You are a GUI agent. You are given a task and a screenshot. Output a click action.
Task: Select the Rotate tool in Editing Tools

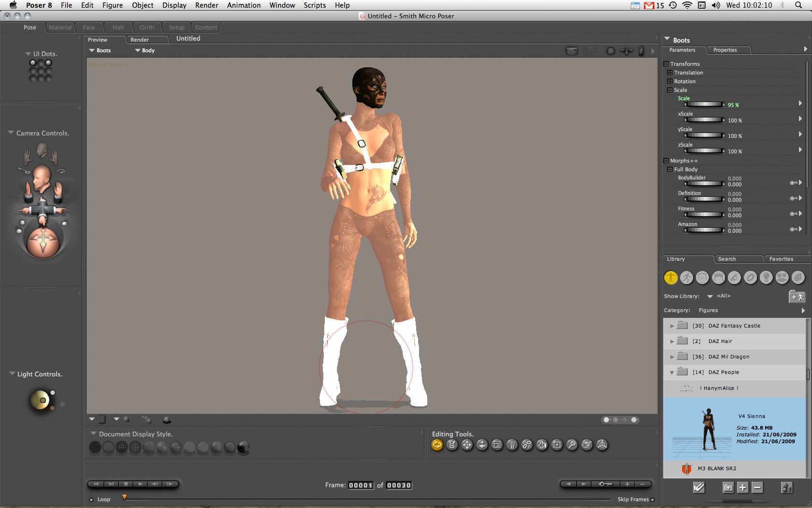[x=437, y=445]
